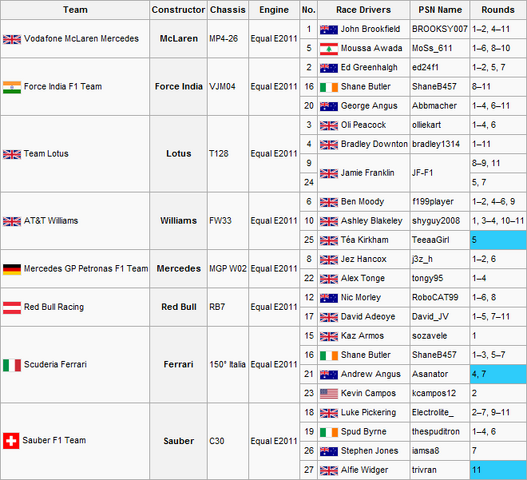Click the Constructor column header

tap(178, 10)
